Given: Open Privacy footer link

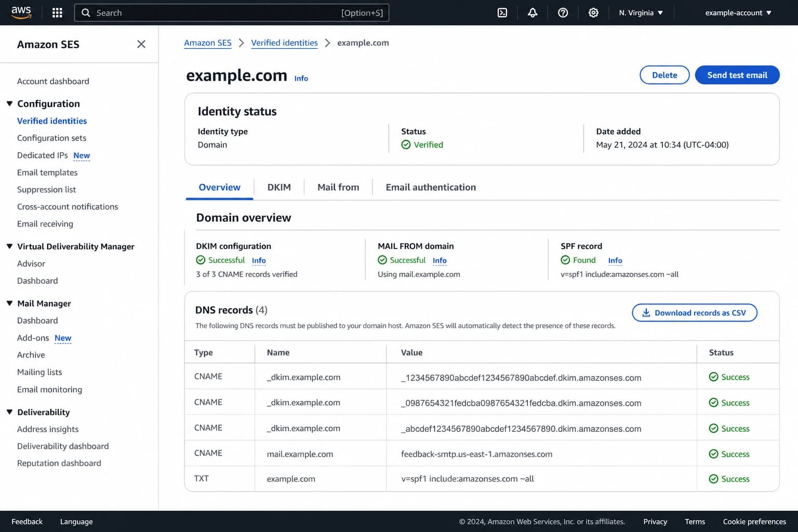Looking at the screenshot, I should pos(655,522).
